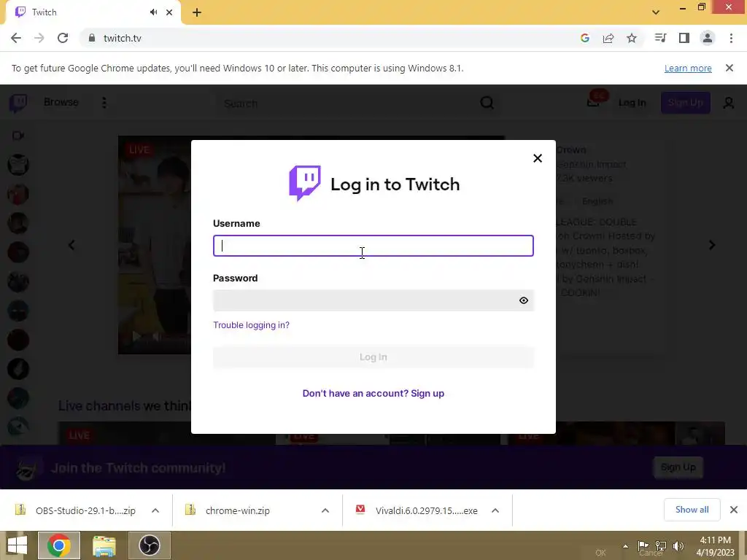Click Twitch home logo in site header
This screenshot has height=560, width=747.
tap(18, 103)
